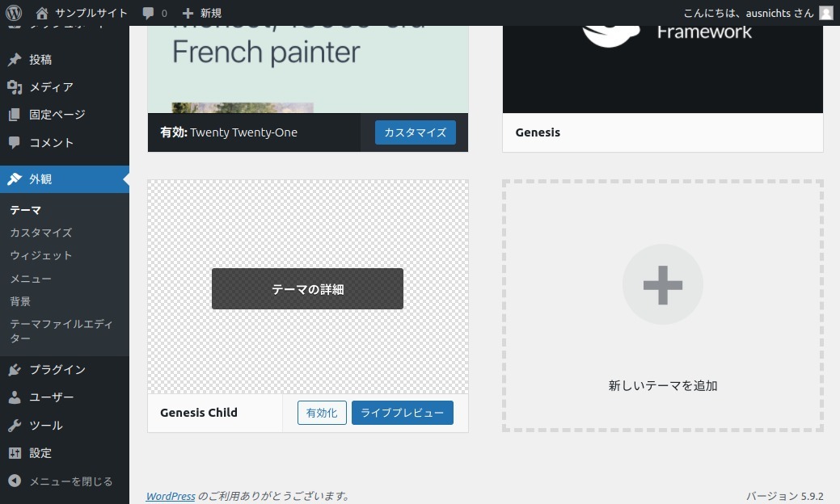Click the WordPress logo icon
840x504 pixels.
point(14,12)
